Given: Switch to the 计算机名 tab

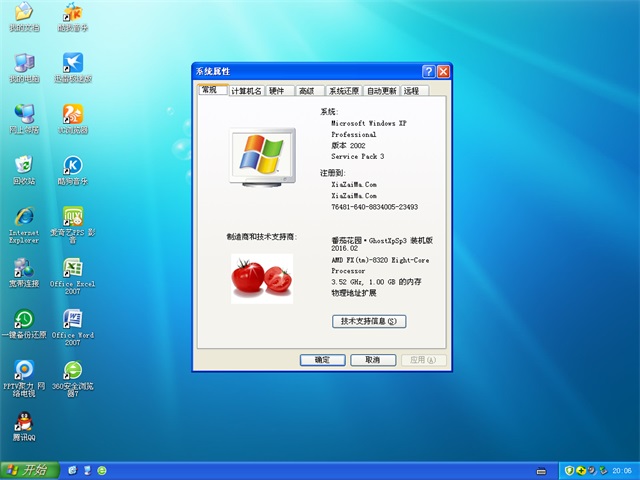Looking at the screenshot, I should [246, 91].
